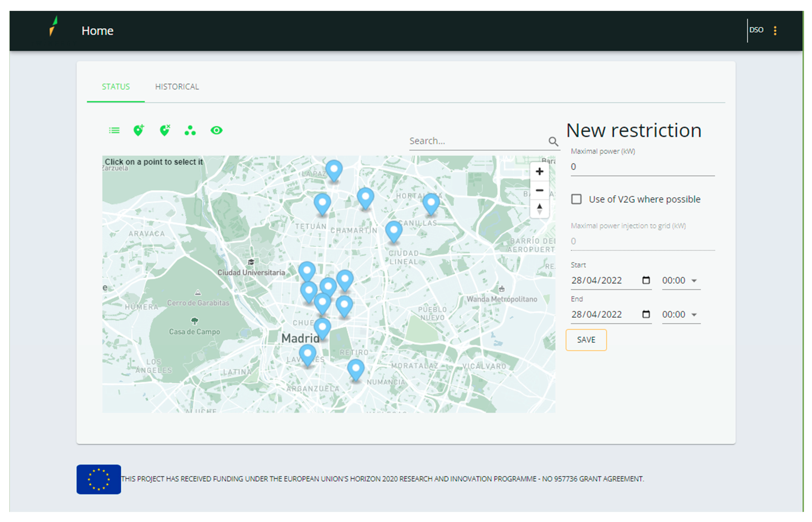Viewport: 812px width, 522px height.
Task: Click the three-dots cluster icon
Action: (190, 130)
